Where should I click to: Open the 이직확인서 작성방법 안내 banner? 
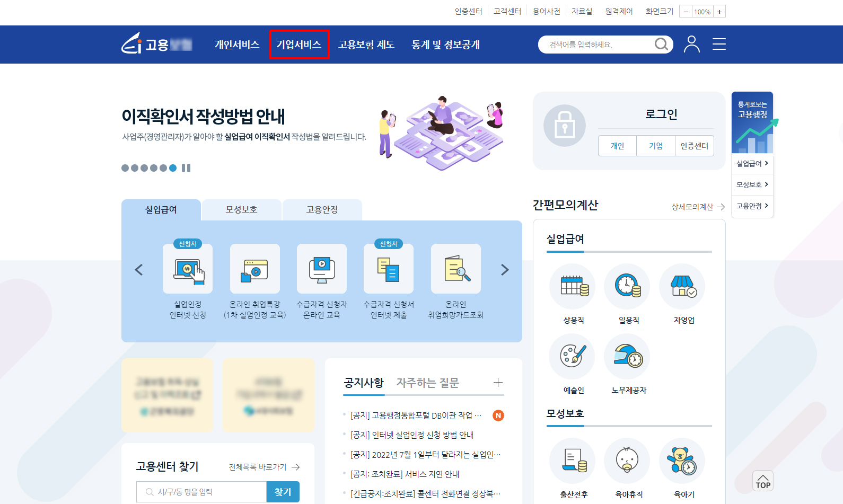(x=313, y=132)
